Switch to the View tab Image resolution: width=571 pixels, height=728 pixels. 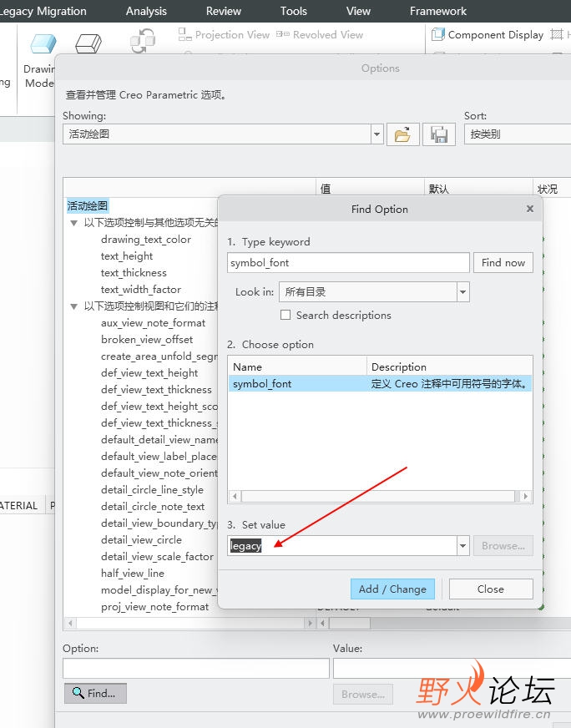pyautogui.click(x=358, y=11)
